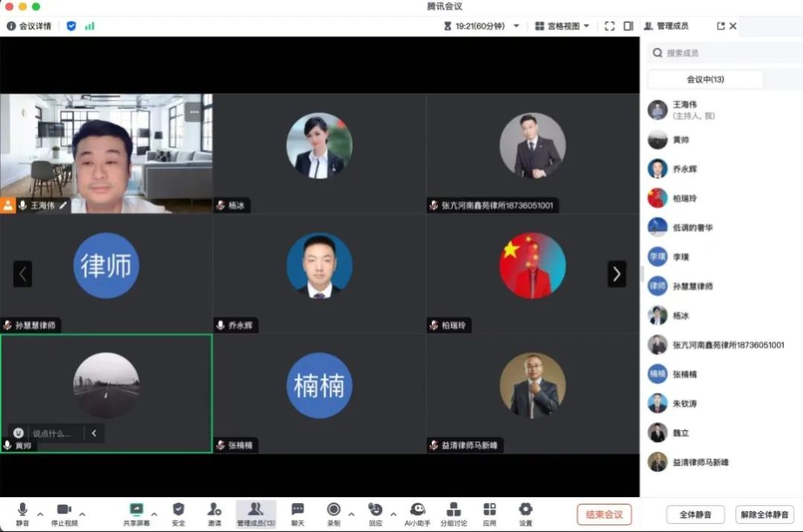Enter fullscreen mode via top bar icon
The height and width of the screenshot is (532, 803).
[610, 26]
